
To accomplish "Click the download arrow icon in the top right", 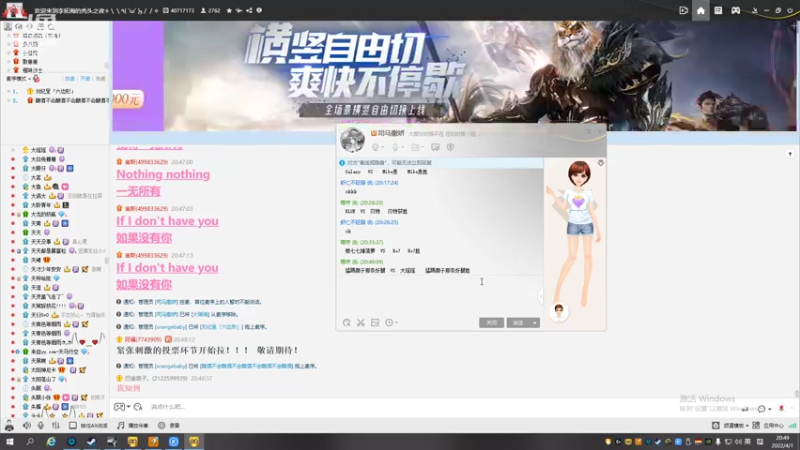I will coord(755,10).
